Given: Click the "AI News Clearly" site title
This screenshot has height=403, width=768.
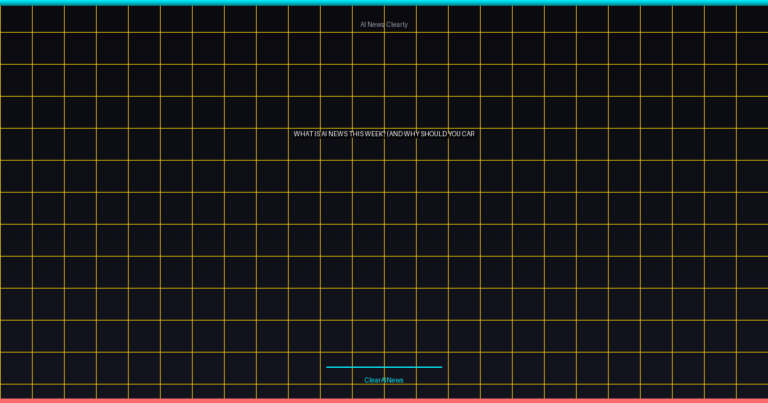Looking at the screenshot, I should tap(384, 24).
